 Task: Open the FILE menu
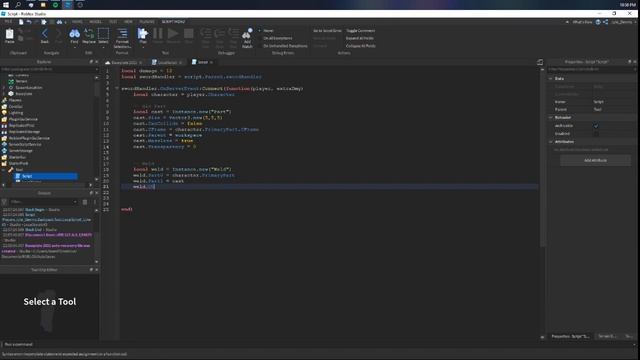click(8, 22)
